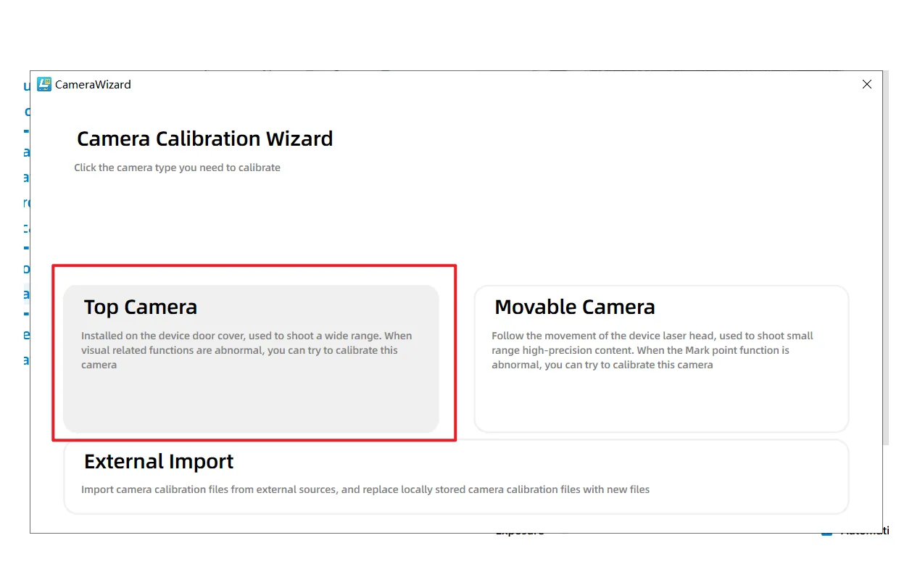Click the "Top Camera" heading text
Image resolution: width=912 pixels, height=588 pixels.
[140, 307]
